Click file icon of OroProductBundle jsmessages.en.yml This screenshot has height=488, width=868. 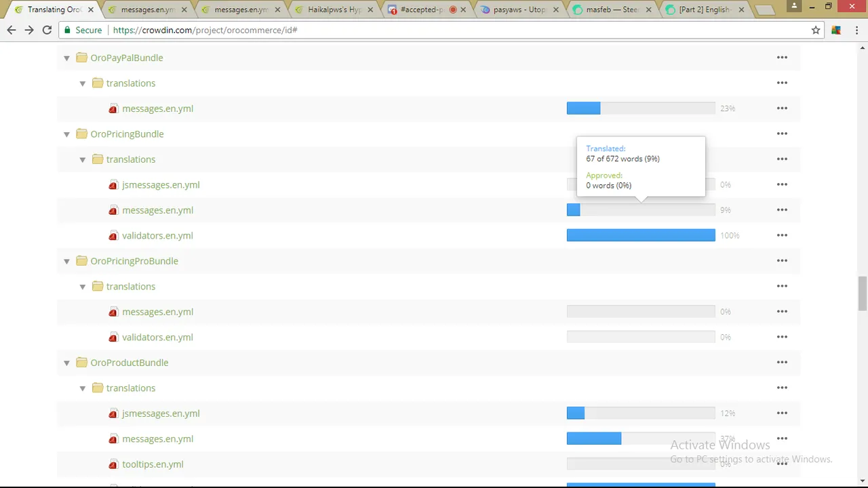pos(113,413)
